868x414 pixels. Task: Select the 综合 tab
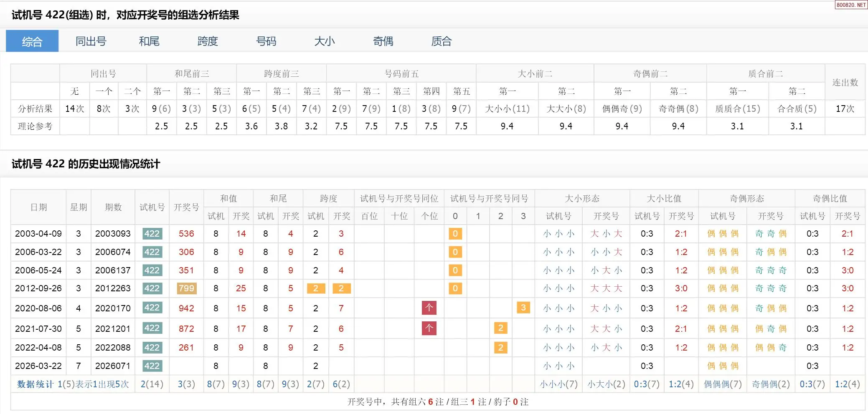[x=32, y=41]
